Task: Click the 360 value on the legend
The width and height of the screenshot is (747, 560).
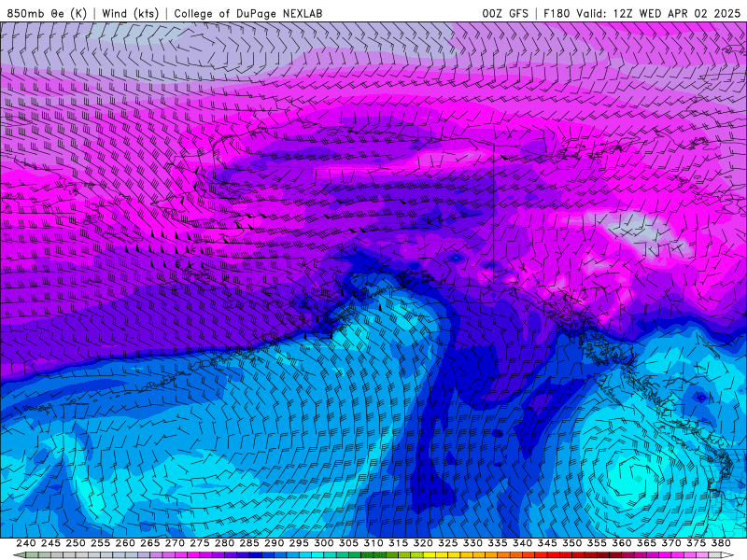Action: (x=622, y=543)
